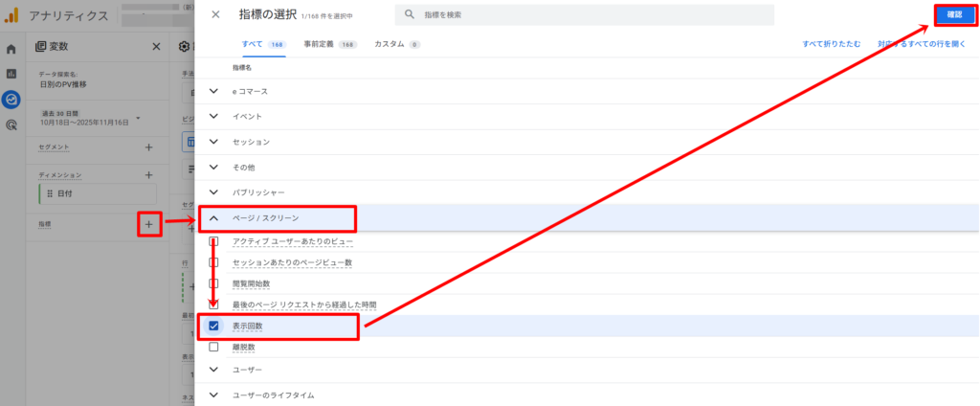Open the Home icon in left sidebar
This screenshot has width=980, height=406.
(x=11, y=49)
